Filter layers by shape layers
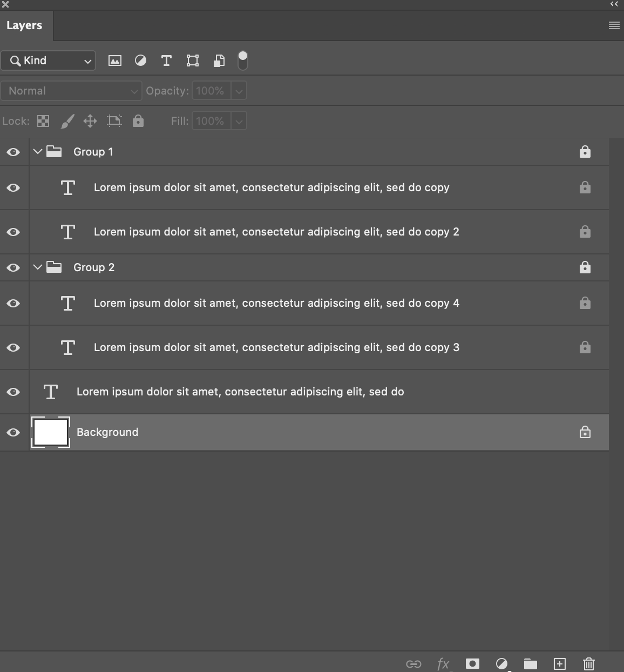This screenshot has height=672, width=624. [x=192, y=61]
